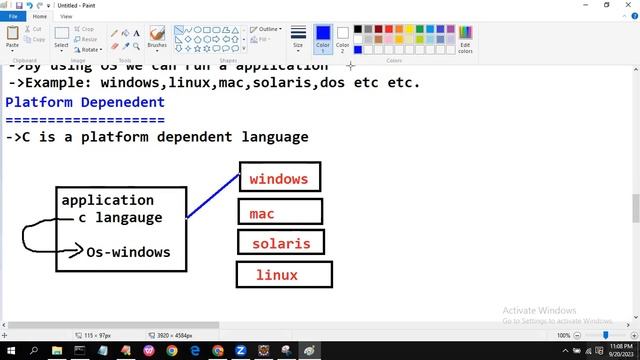The image size is (640, 360).
Task: Pick the yellow color swatch
Action: tap(409, 29)
